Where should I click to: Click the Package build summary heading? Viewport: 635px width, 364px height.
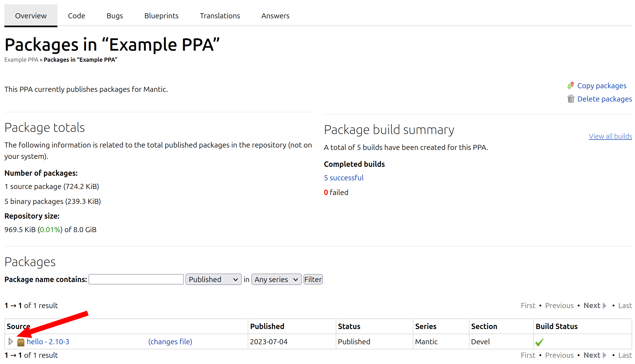[389, 129]
